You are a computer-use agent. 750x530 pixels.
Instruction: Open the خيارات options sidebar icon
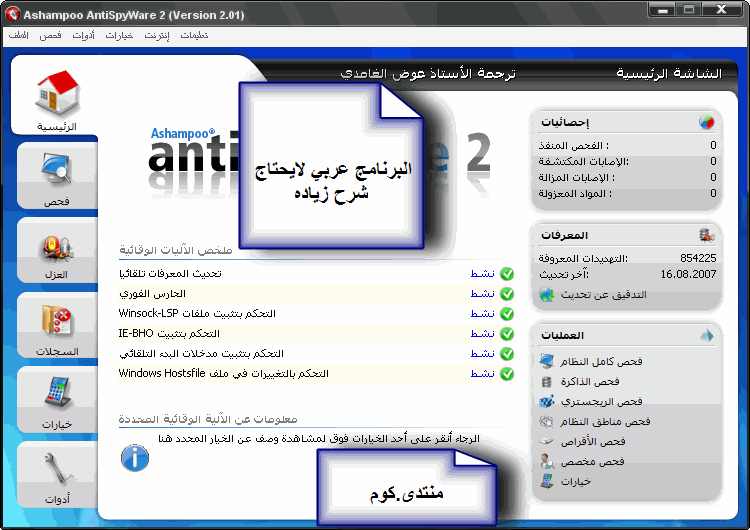(x=57, y=392)
